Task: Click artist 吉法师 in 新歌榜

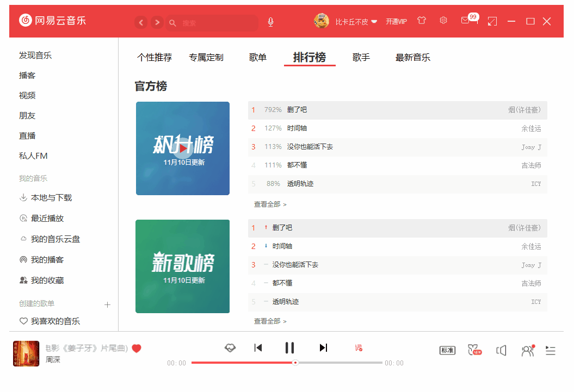Action: pos(531,283)
